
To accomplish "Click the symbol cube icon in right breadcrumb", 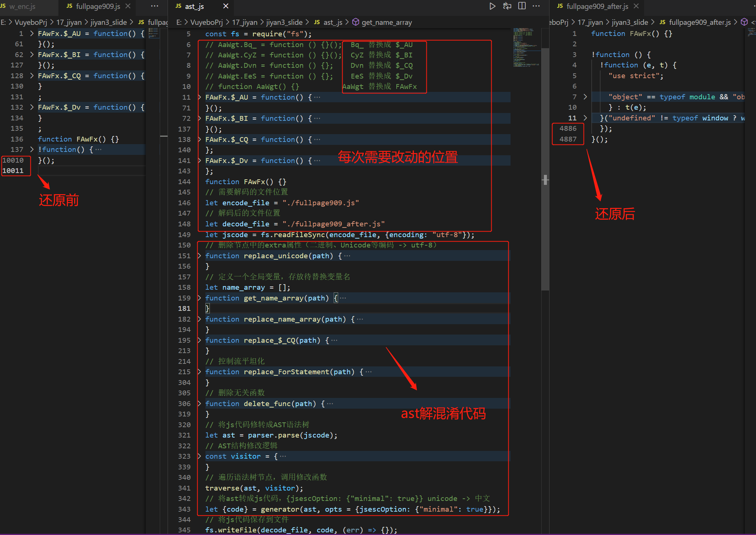I will click(744, 22).
